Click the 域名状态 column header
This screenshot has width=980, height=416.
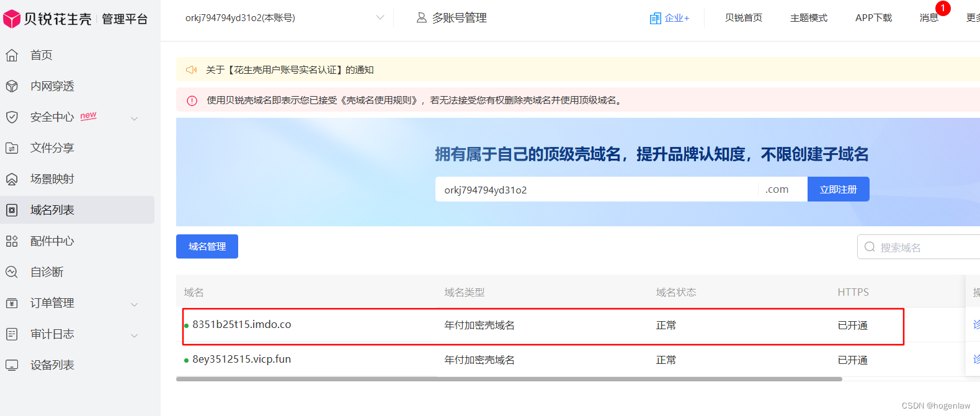click(x=676, y=292)
